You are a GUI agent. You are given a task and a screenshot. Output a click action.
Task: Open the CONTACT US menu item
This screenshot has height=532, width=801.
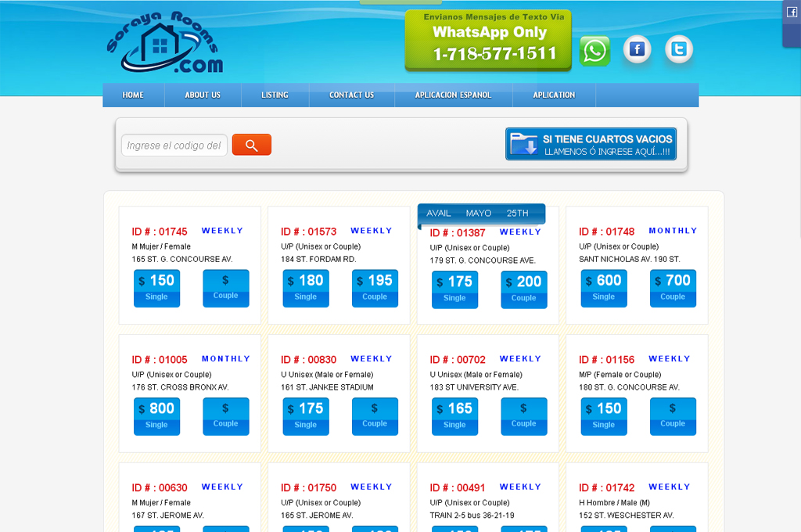(x=351, y=95)
